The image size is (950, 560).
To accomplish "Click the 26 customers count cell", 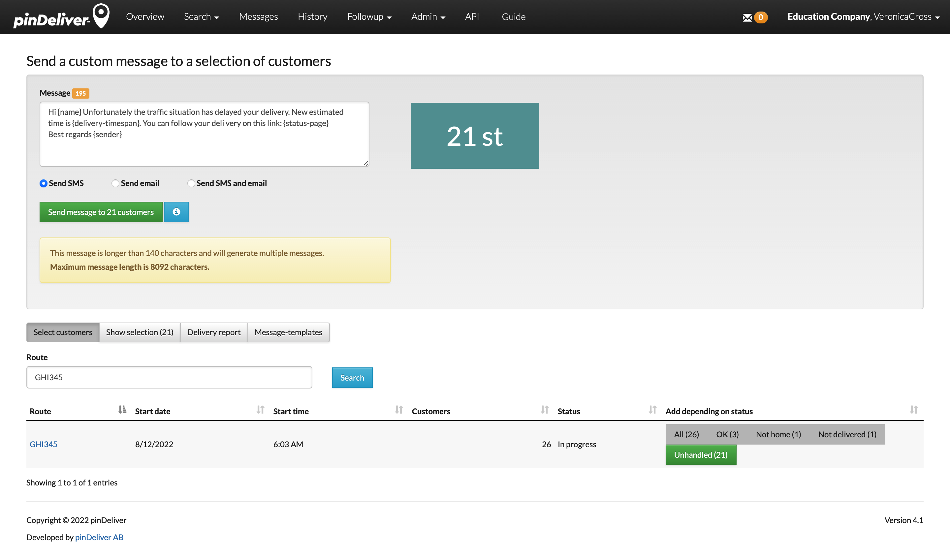I will click(x=546, y=444).
